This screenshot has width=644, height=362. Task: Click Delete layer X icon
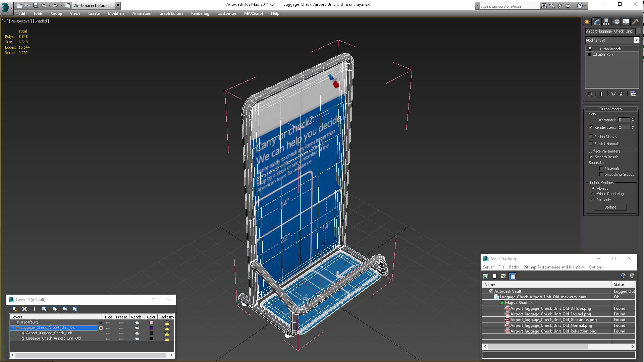click(x=24, y=309)
